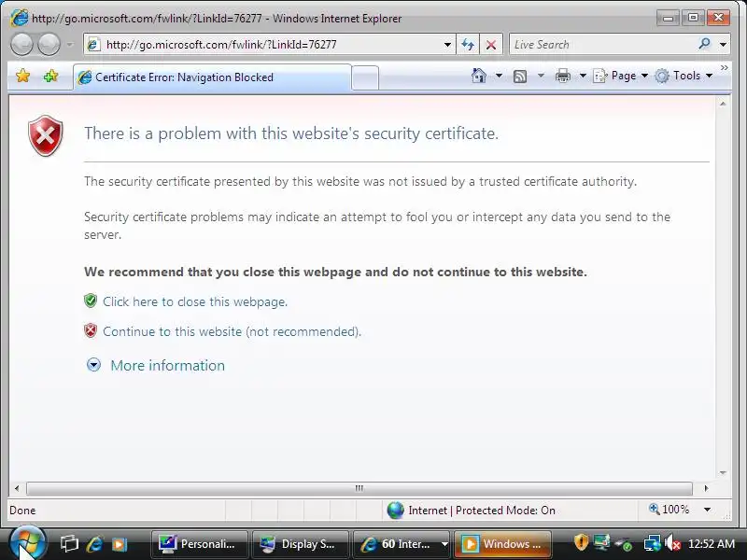This screenshot has height=560, width=747.
Task: Click the Home page icon
Action: pyautogui.click(x=479, y=76)
